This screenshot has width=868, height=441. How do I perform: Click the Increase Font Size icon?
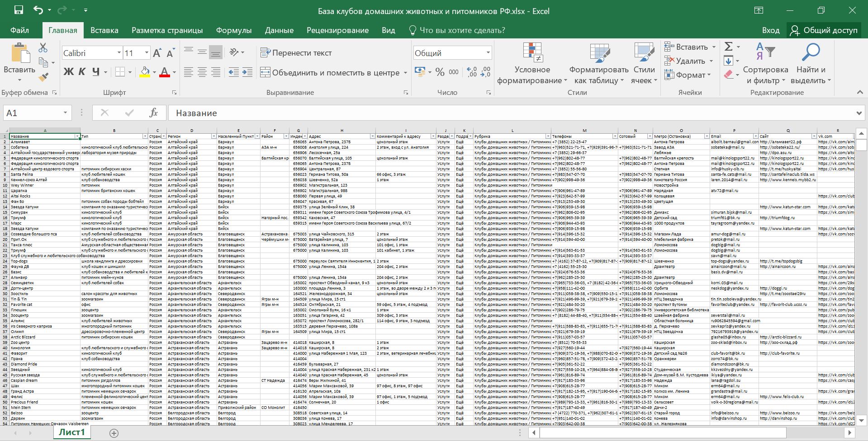point(157,53)
